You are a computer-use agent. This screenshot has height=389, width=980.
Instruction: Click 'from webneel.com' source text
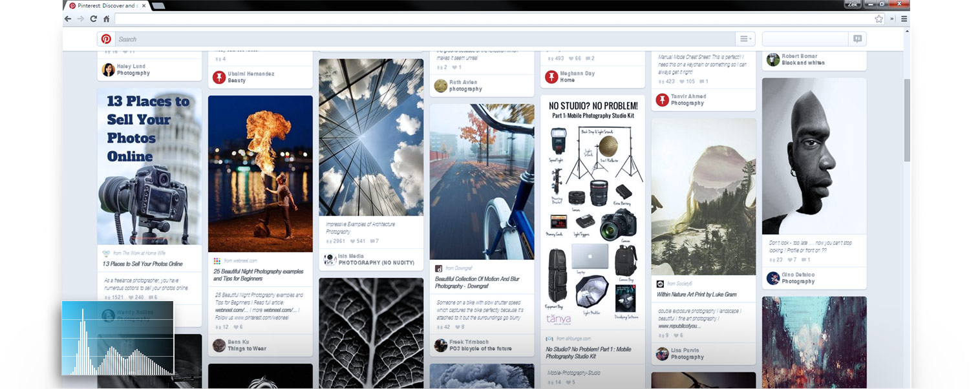tap(240, 260)
